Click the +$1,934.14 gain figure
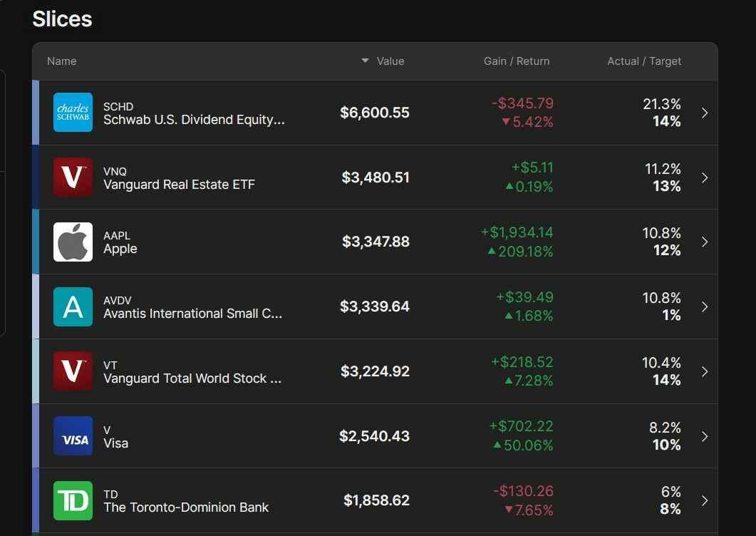756x536 pixels. pyautogui.click(x=517, y=232)
